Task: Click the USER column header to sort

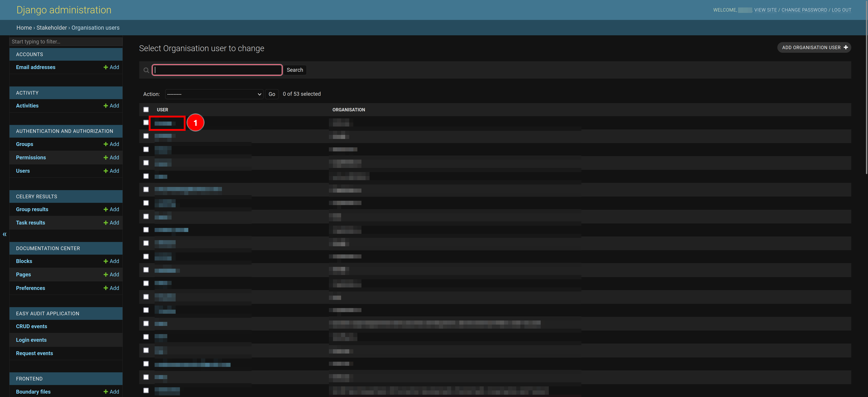Action: (x=162, y=109)
